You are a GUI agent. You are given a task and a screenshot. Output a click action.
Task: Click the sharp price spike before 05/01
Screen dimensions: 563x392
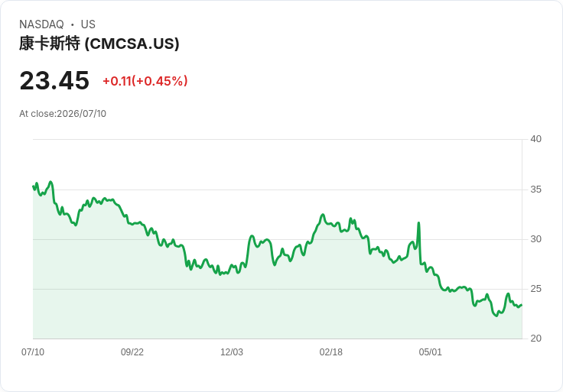(x=418, y=223)
